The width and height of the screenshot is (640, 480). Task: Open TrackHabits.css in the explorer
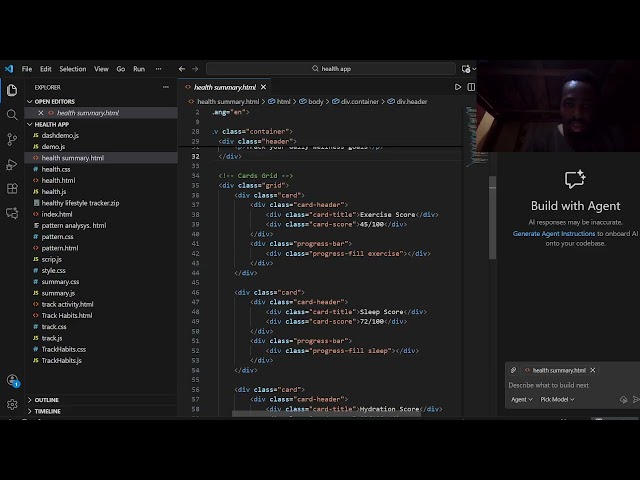(x=64, y=349)
